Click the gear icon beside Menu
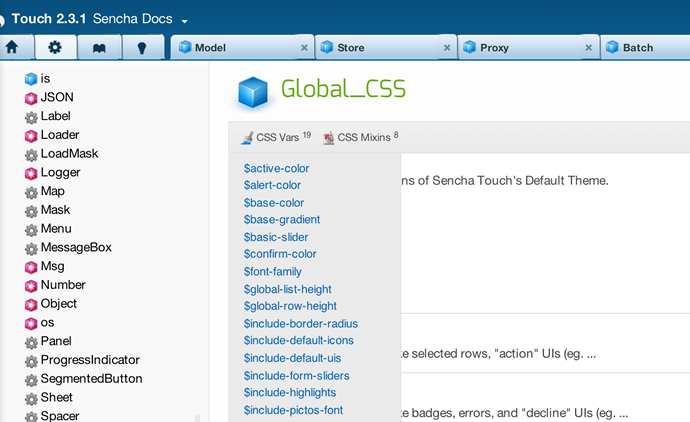The image size is (690, 422). [x=31, y=230]
